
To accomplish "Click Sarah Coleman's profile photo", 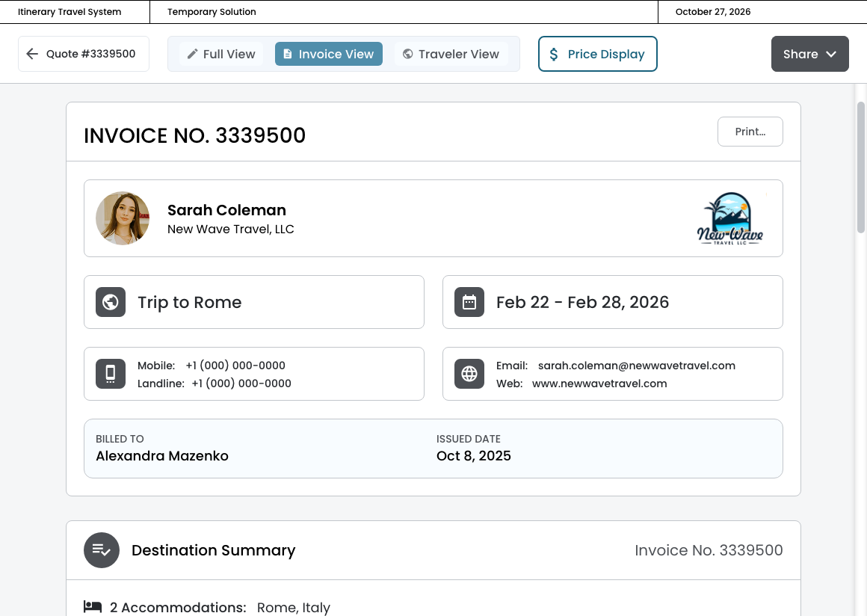I will click(x=123, y=218).
